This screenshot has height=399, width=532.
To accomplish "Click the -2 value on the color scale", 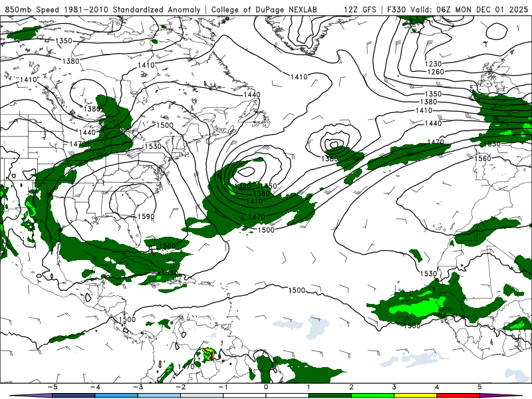I will (180, 387).
